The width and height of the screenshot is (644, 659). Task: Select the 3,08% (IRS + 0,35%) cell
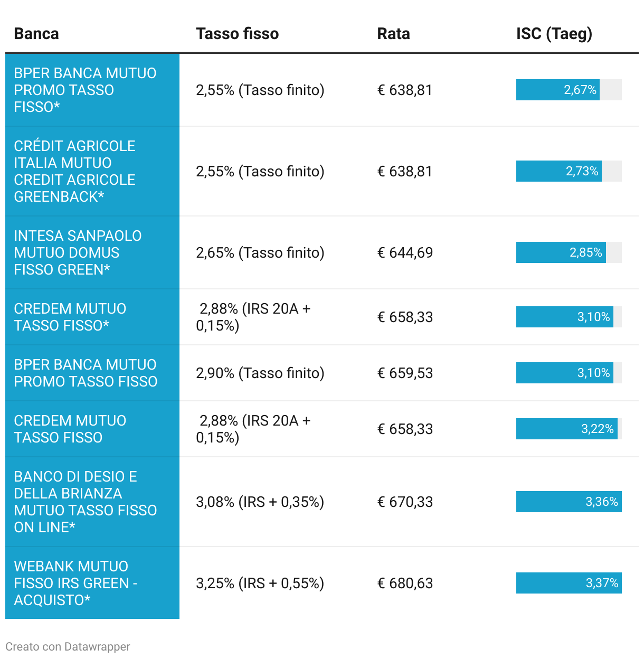pyautogui.click(x=260, y=502)
